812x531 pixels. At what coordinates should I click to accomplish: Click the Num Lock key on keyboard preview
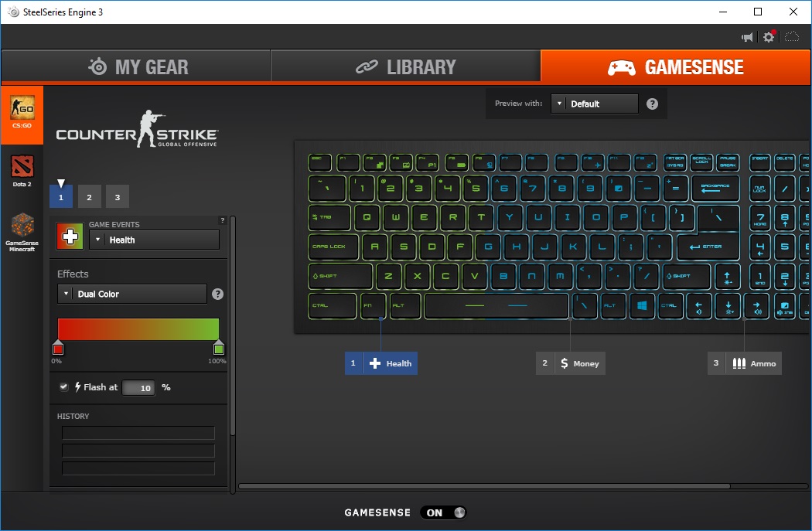(x=759, y=189)
